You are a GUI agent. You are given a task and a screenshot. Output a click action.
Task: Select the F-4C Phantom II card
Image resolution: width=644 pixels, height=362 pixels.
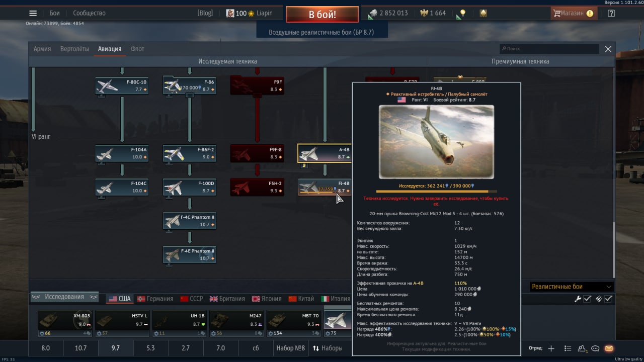click(x=189, y=221)
